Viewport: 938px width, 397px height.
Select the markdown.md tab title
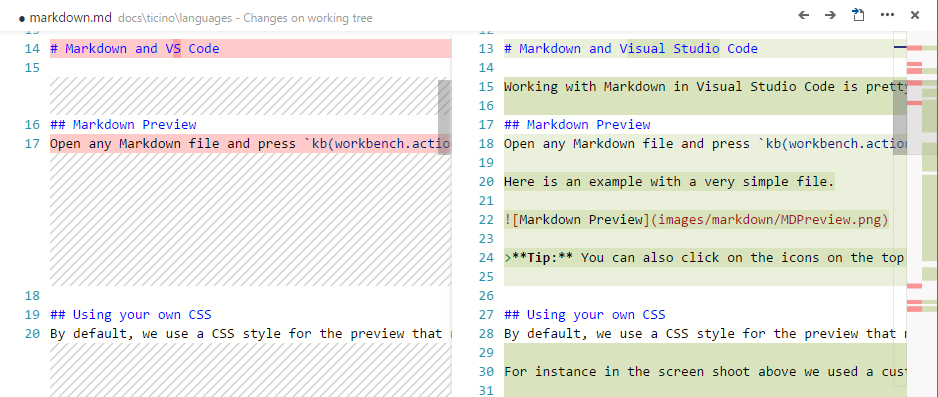70,17
